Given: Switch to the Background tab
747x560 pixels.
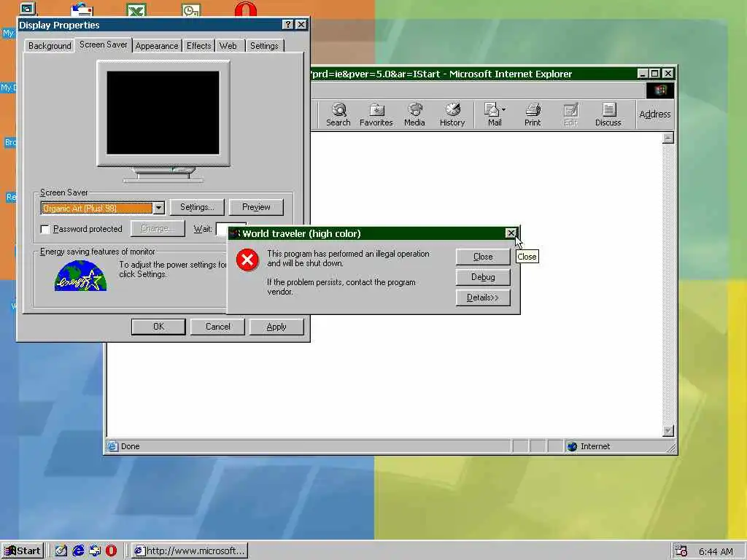Looking at the screenshot, I should [50, 46].
